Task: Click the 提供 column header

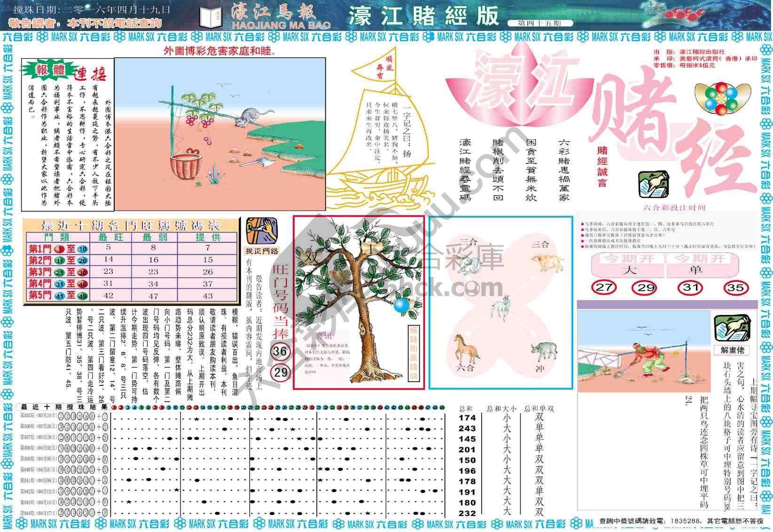Action: point(208,237)
